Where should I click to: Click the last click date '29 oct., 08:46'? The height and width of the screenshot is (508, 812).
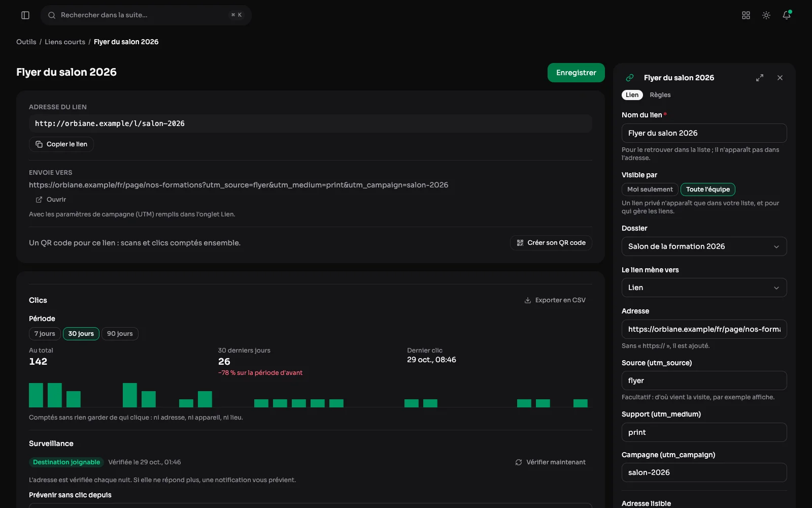point(431,360)
